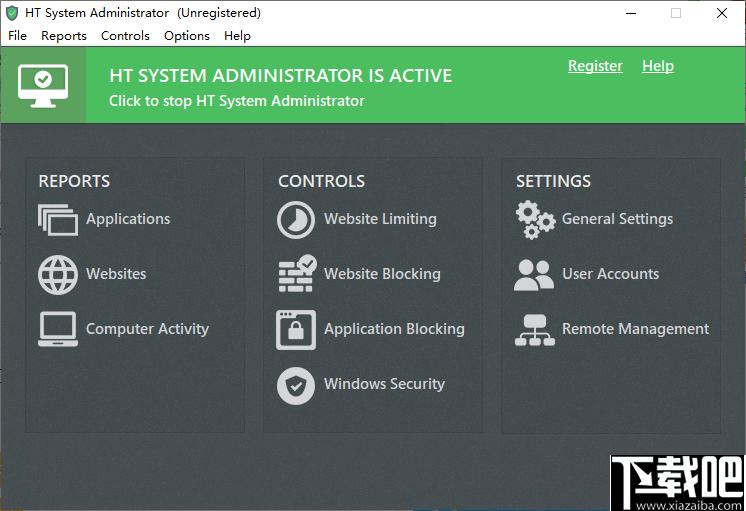746x511 pixels.
Task: Open the Reports menu
Action: (64, 36)
